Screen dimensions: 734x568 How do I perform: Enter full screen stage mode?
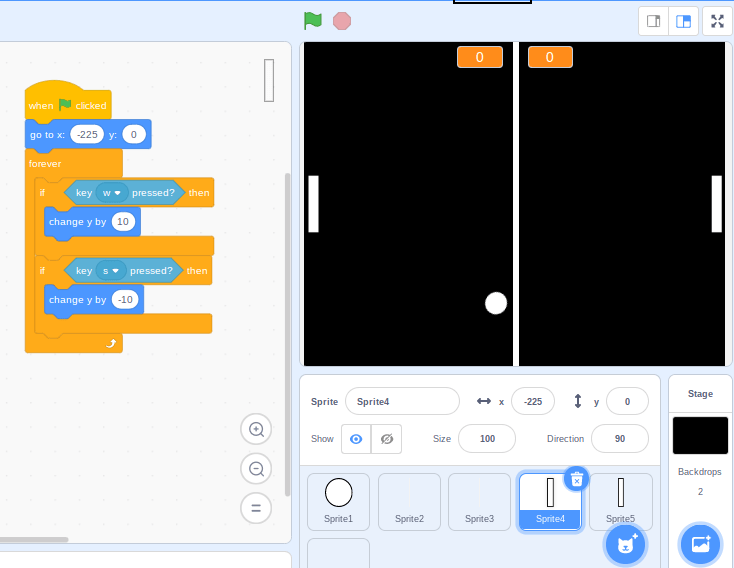click(x=717, y=21)
